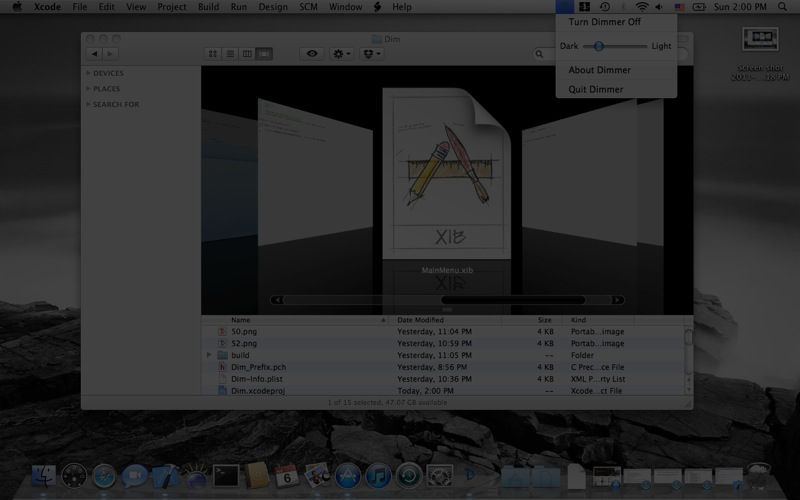Choose Quit Dimmer

click(595, 89)
